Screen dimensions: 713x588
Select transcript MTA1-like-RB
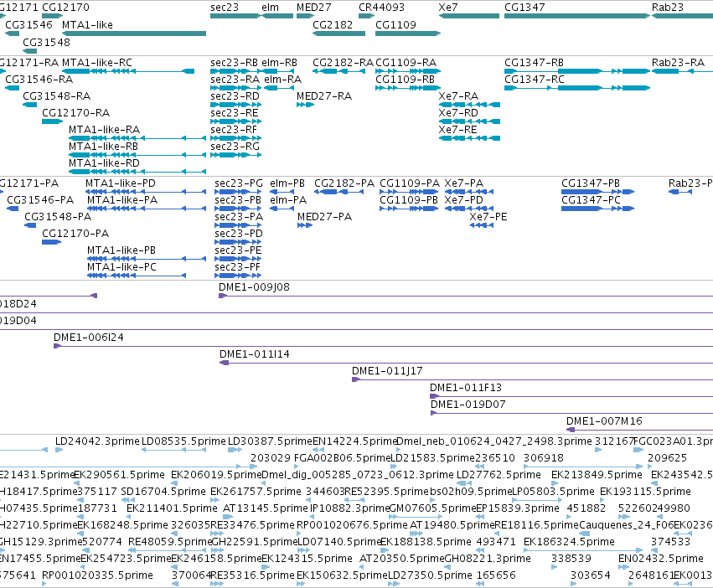137,155
